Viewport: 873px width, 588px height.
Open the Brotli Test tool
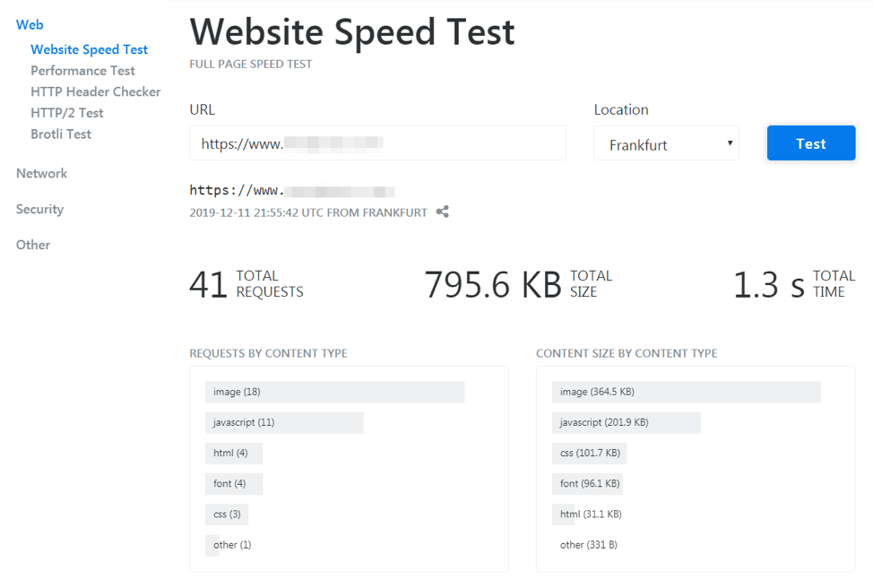(61, 134)
